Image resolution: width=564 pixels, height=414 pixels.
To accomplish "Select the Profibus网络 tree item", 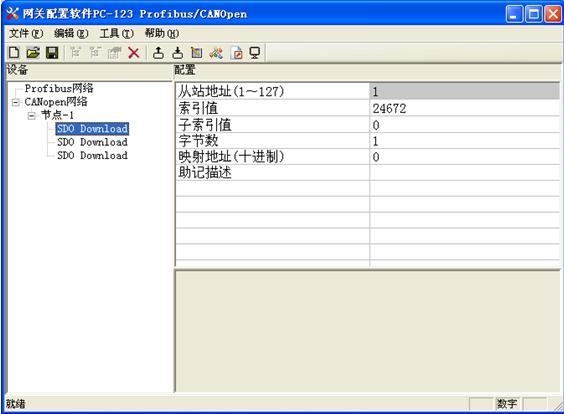I will click(x=59, y=88).
